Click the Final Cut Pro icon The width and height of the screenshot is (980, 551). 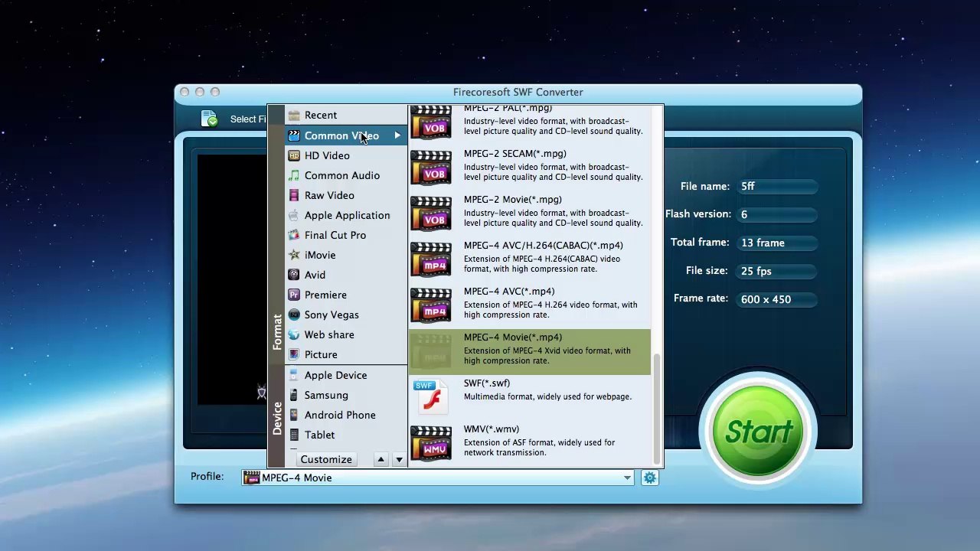(x=293, y=235)
